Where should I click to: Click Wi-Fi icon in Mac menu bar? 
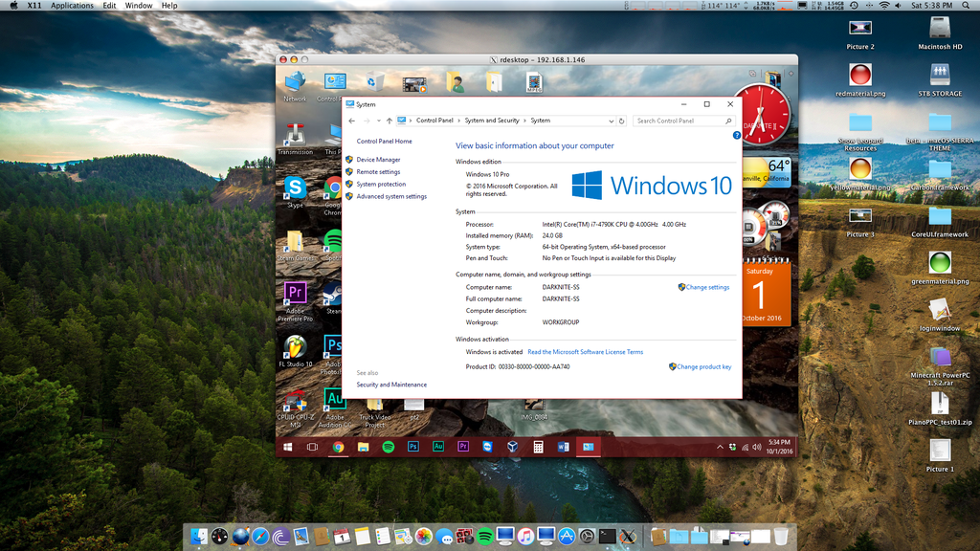[883, 6]
